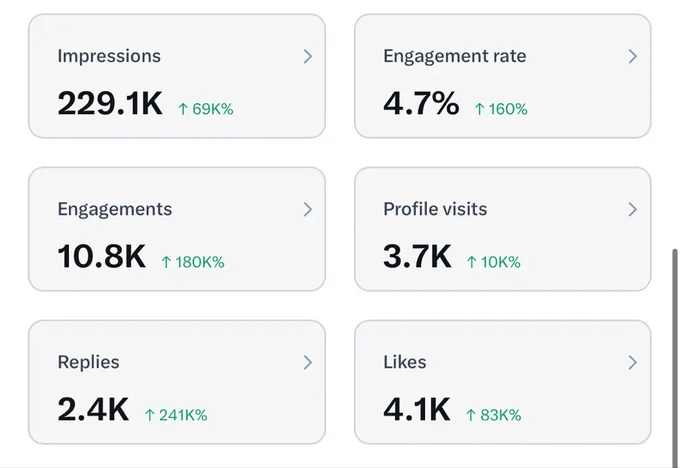680x468 pixels.
Task: Click the 229.1K impressions value
Action: click(x=110, y=104)
